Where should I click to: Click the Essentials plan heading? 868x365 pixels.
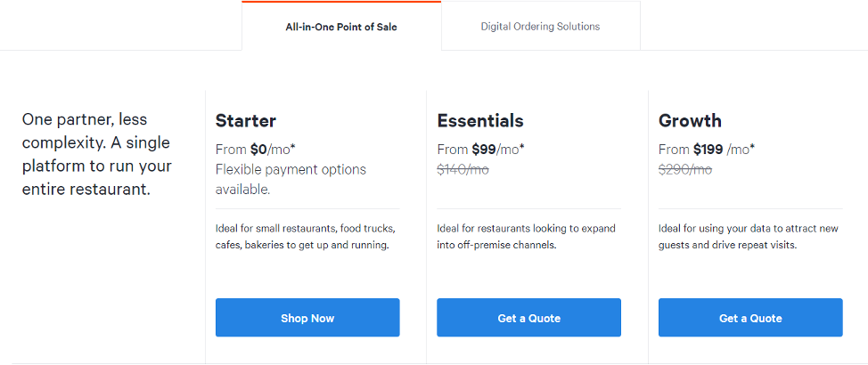[x=480, y=121]
